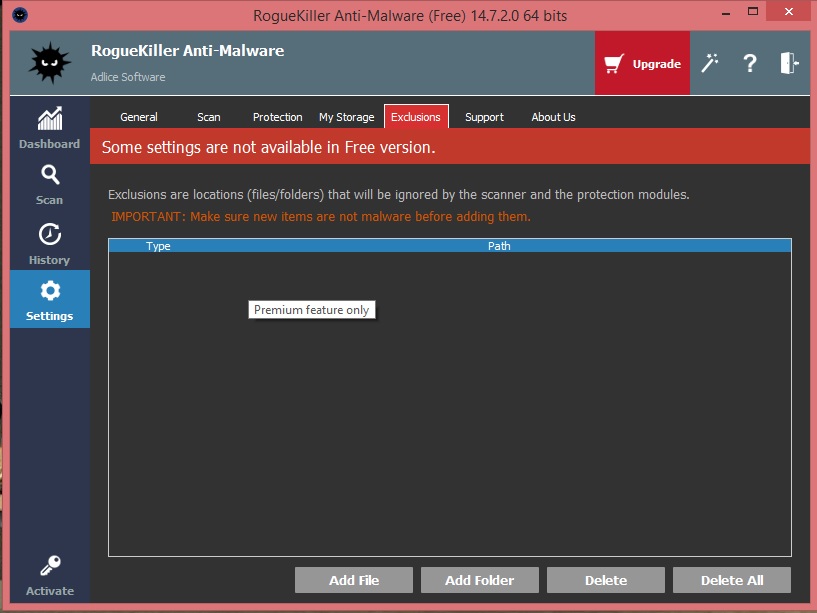Switch to the My Storage tab

(x=346, y=117)
